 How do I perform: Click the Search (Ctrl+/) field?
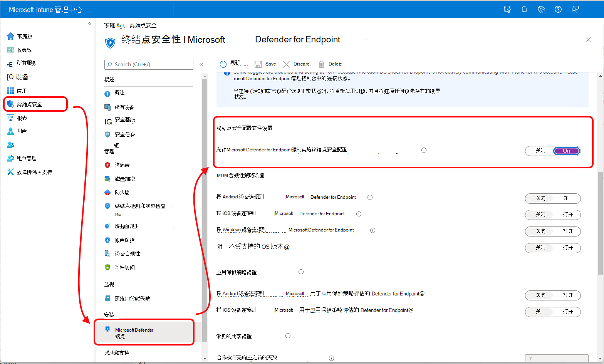[x=149, y=64]
